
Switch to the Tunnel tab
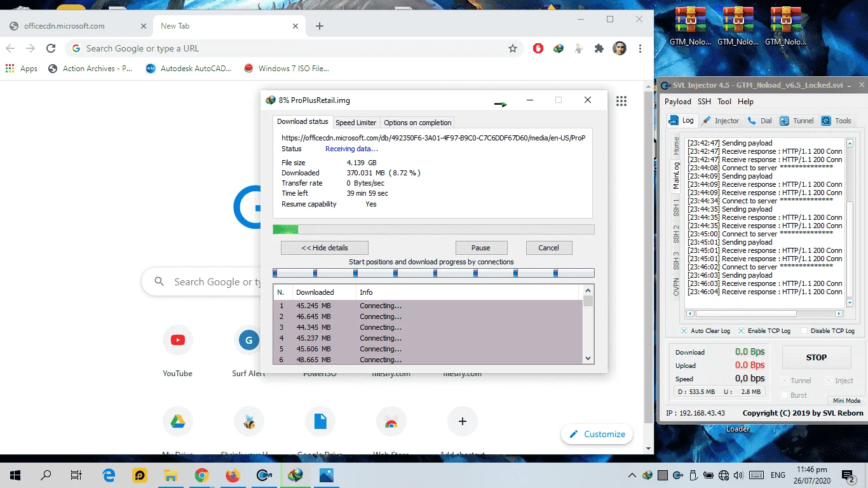pos(797,121)
